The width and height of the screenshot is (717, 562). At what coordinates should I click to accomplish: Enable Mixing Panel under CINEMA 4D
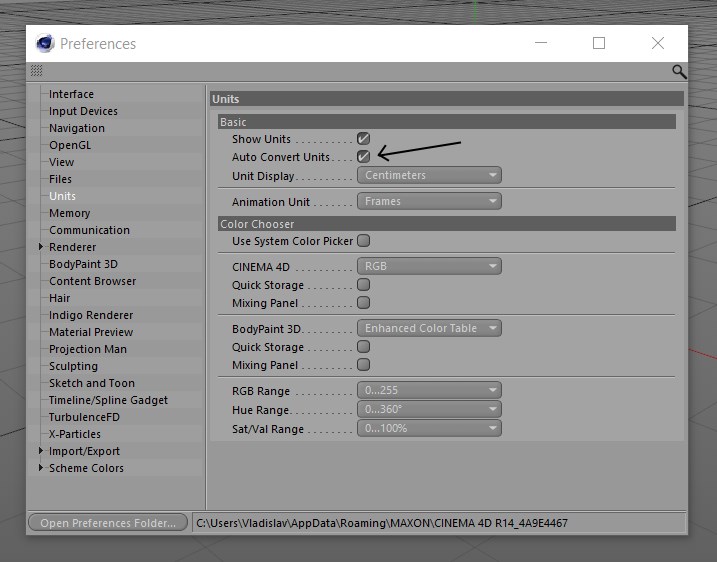[x=364, y=302]
